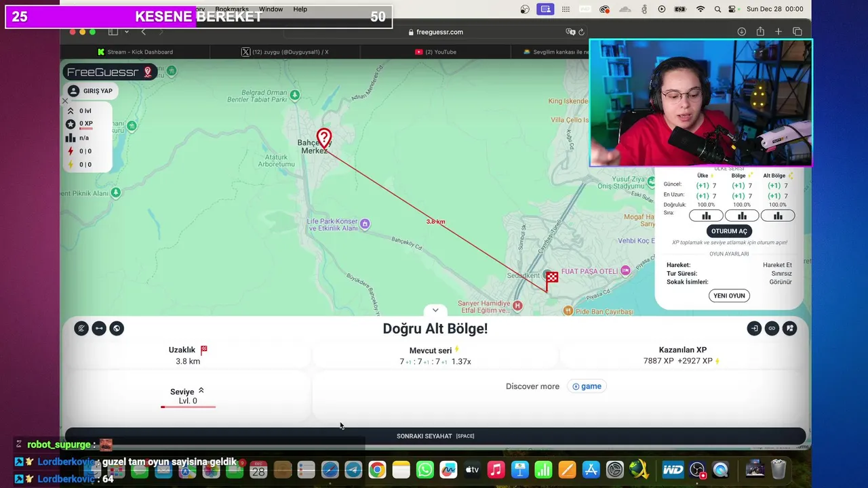Switch to the YouTube tab
Image resolution: width=868 pixels, height=488 pixels.
(x=435, y=52)
